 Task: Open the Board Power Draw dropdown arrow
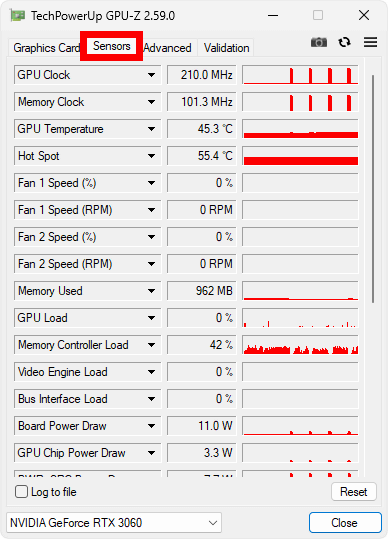151,426
